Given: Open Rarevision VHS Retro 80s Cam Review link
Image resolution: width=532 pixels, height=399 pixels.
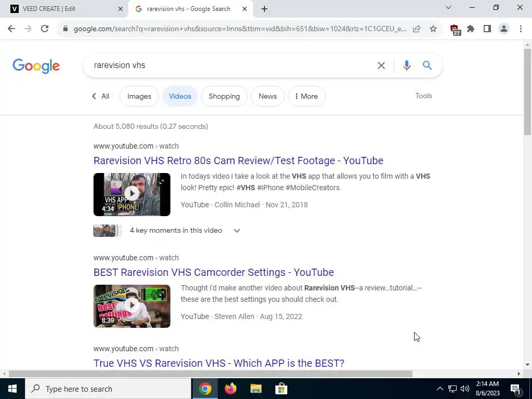Looking at the screenshot, I should point(238,161).
